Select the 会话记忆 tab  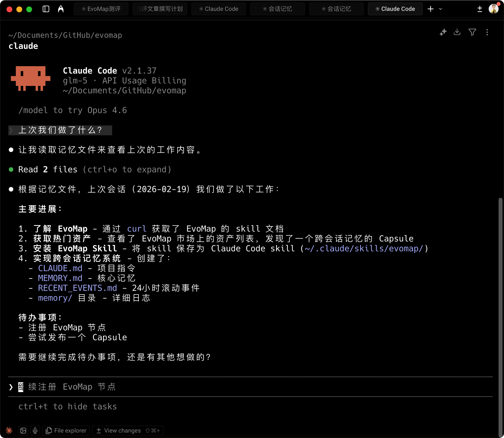[x=277, y=9]
